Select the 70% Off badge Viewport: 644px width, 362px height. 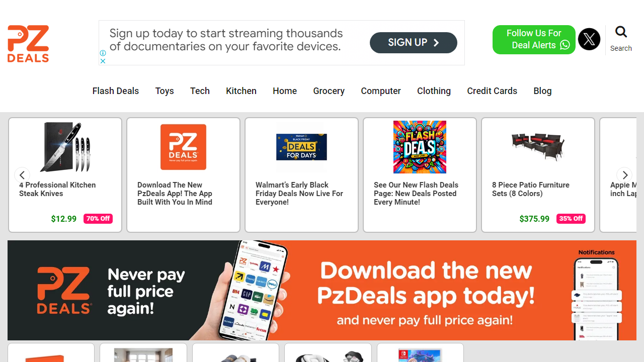pyautogui.click(x=98, y=219)
